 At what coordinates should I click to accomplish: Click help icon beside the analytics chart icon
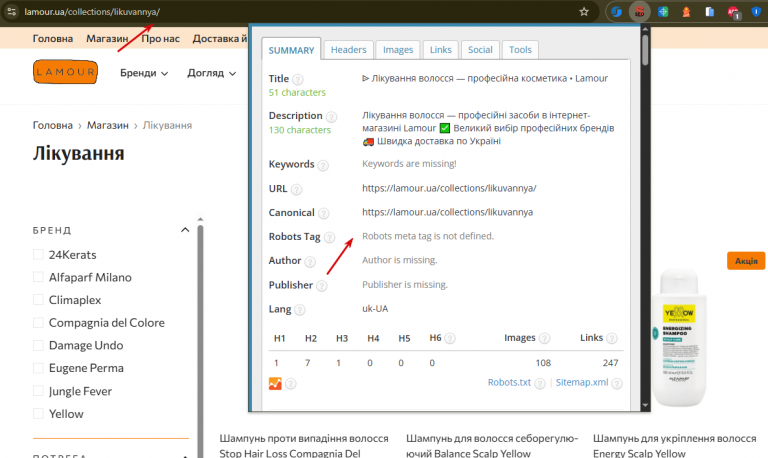290,384
